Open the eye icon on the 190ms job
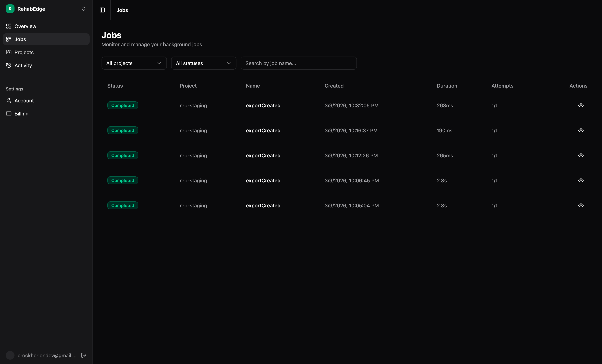The image size is (602, 364). click(x=581, y=130)
